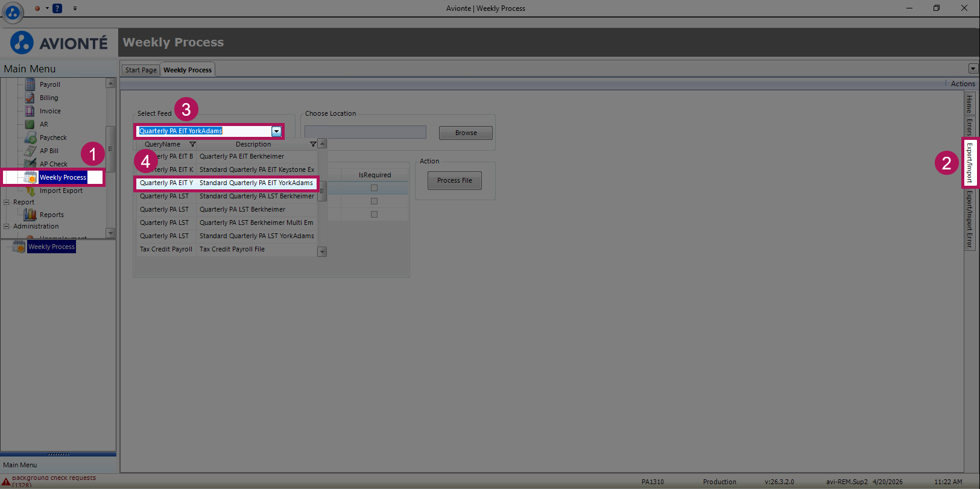Choose the AP Bill icon

30,151
